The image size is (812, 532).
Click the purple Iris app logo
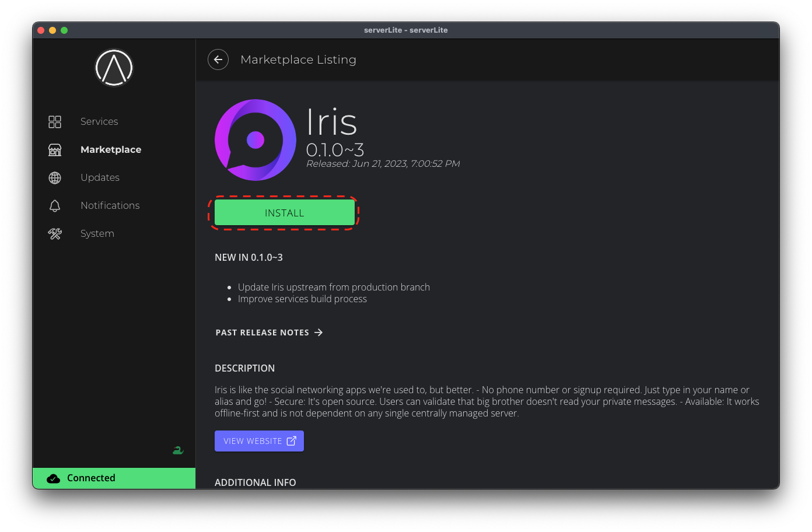pyautogui.click(x=256, y=140)
